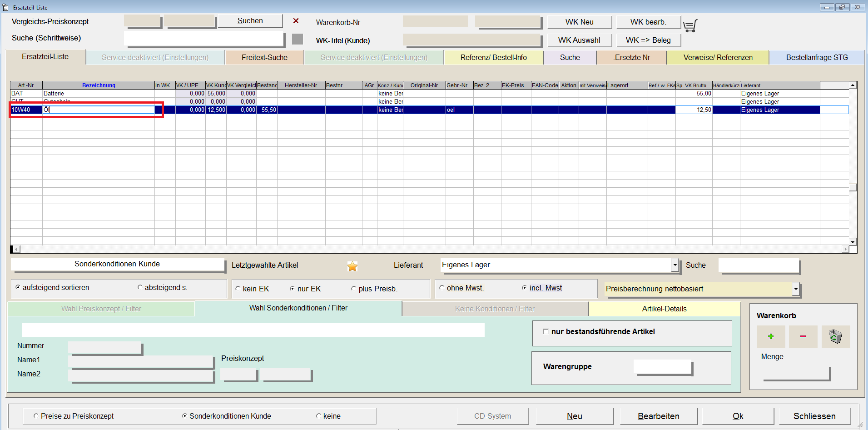
Task: Click the Suche field beside Lieferant
Action: tap(759, 265)
